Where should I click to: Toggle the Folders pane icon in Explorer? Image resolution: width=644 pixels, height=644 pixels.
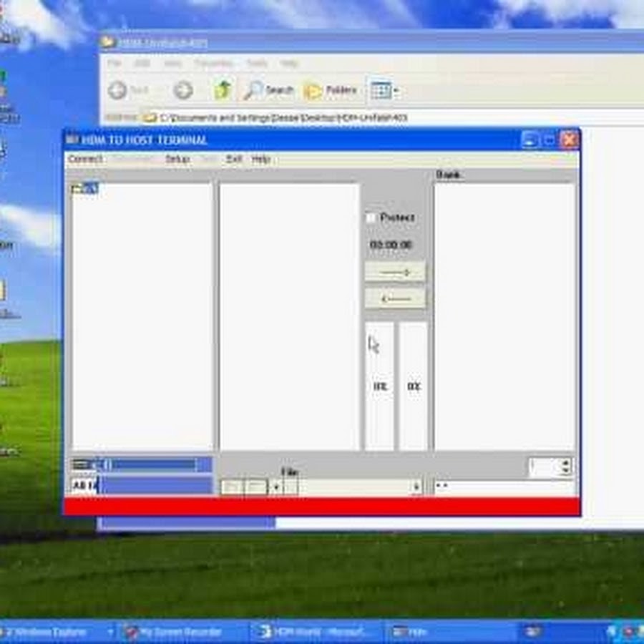pyautogui.click(x=313, y=91)
